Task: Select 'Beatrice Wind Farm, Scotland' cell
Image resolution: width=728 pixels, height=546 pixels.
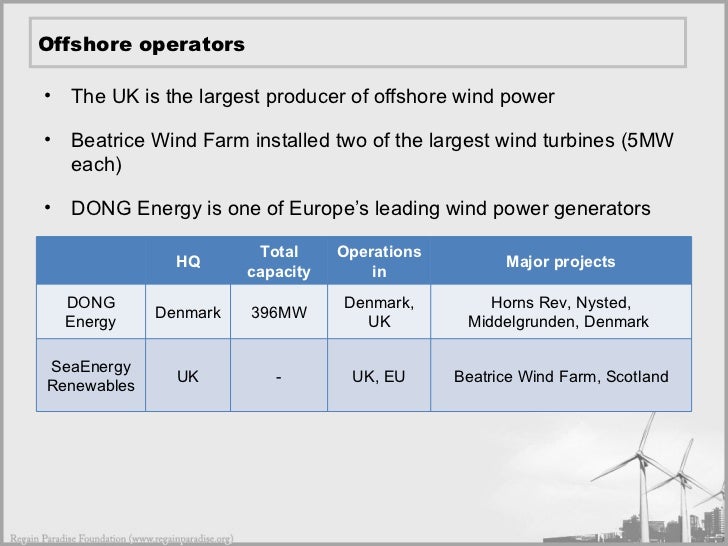Action: click(561, 375)
